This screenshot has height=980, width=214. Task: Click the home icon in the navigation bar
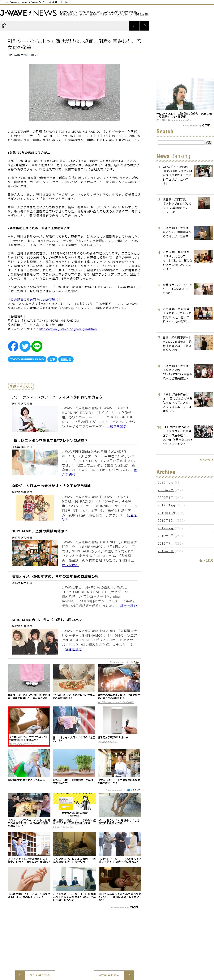tap(4, 26)
